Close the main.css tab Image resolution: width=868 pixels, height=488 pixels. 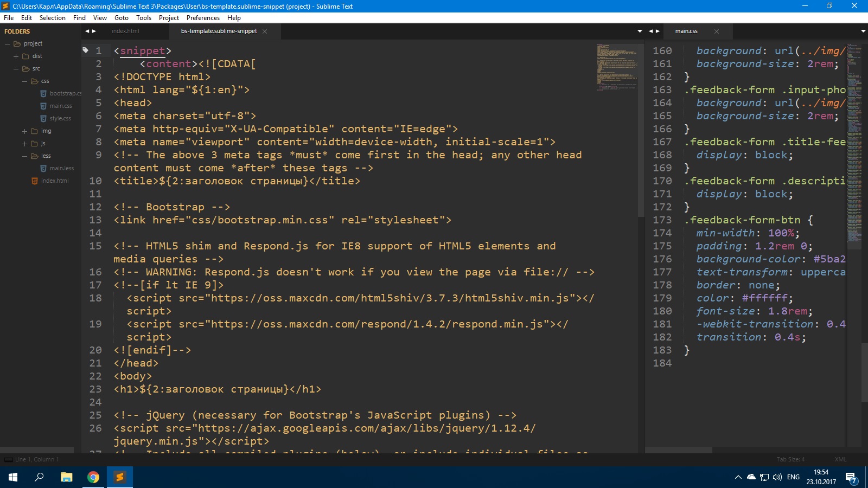coord(717,31)
